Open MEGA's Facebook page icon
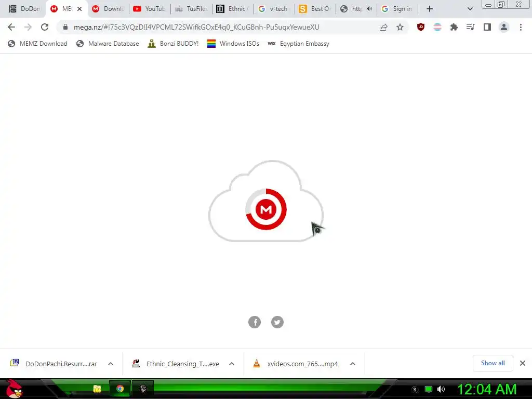 [x=255, y=322]
